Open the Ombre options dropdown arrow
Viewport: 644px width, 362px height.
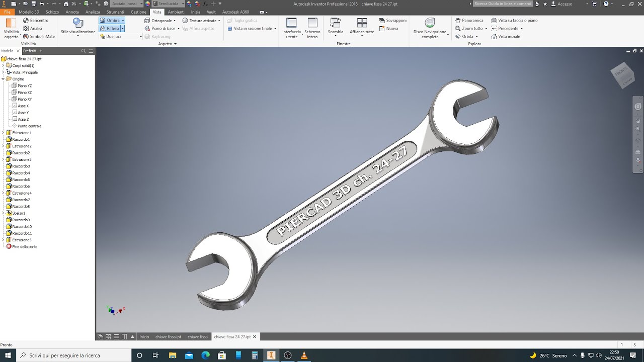pyautogui.click(x=123, y=21)
